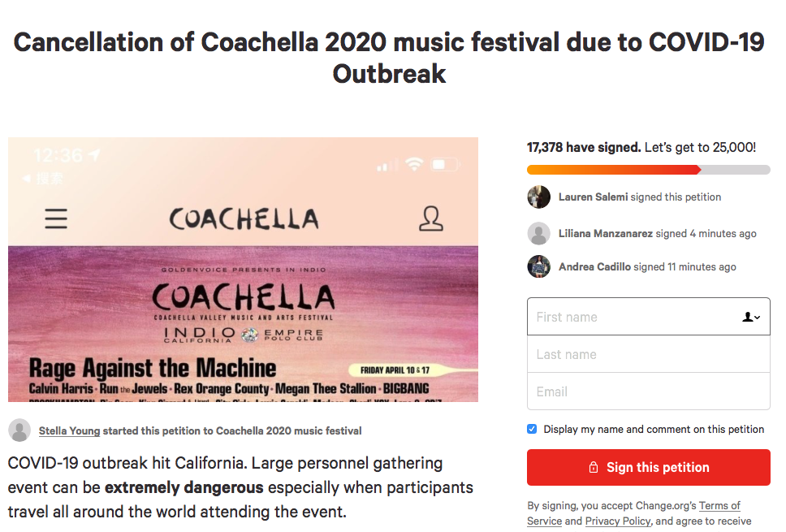
Task: Uncheck Display my name and comment checkbox
Action: (532, 429)
